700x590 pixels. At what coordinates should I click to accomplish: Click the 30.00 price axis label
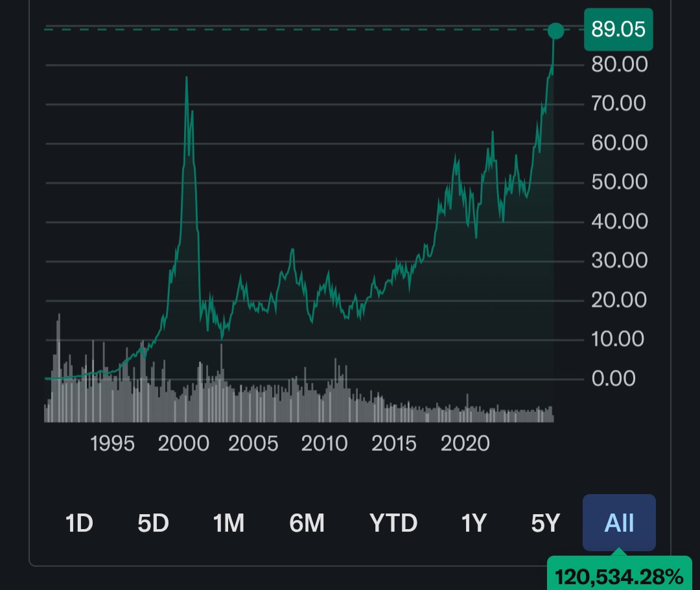pos(619,261)
